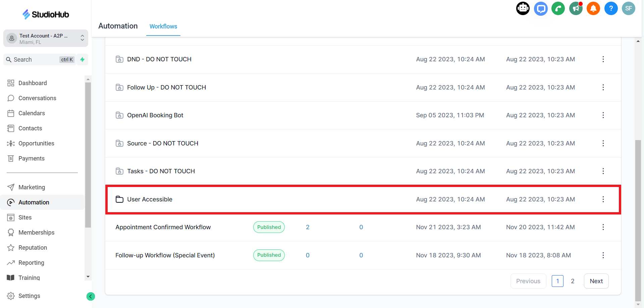
Task: Click the Settings gear in sidebar
Action: pos(11,296)
